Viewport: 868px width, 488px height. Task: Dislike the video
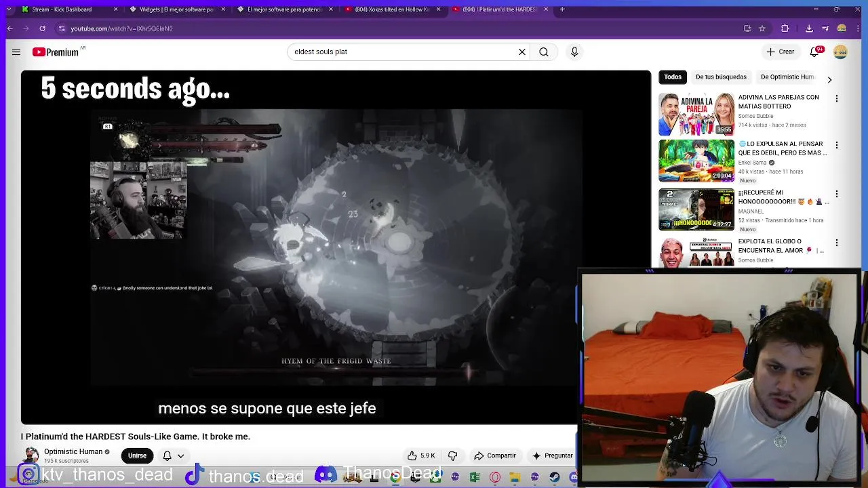click(x=453, y=455)
